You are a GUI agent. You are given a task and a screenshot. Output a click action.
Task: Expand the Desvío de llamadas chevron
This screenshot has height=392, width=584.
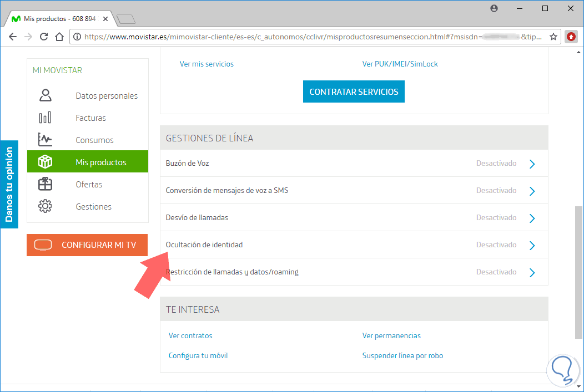532,218
